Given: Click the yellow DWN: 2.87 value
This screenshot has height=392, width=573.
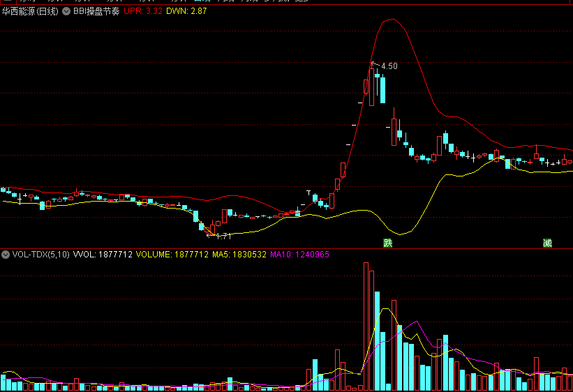Looking at the screenshot, I should [186, 11].
